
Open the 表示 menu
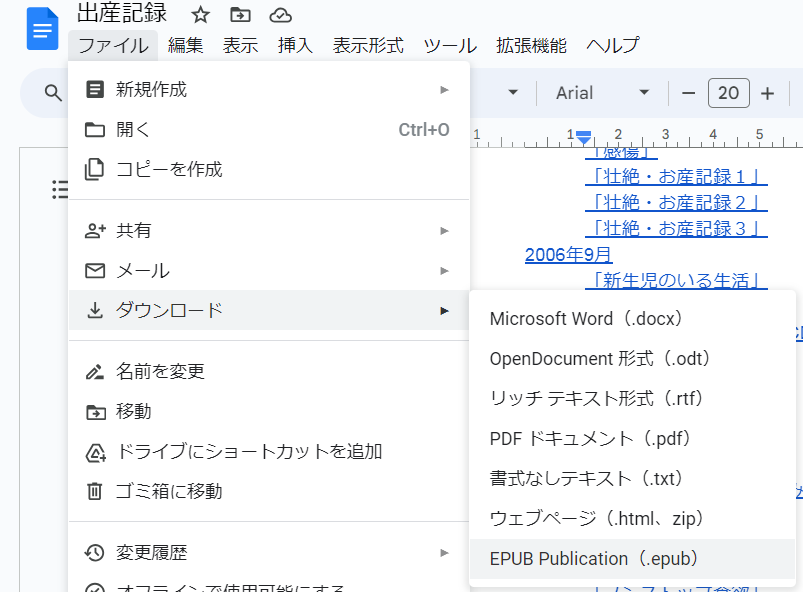(240, 46)
